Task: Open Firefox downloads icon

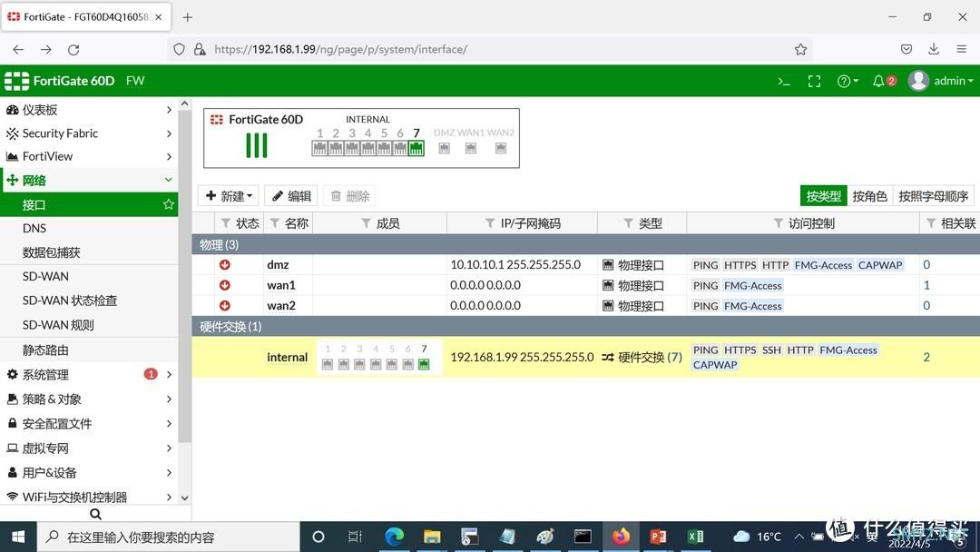Action: tap(934, 49)
